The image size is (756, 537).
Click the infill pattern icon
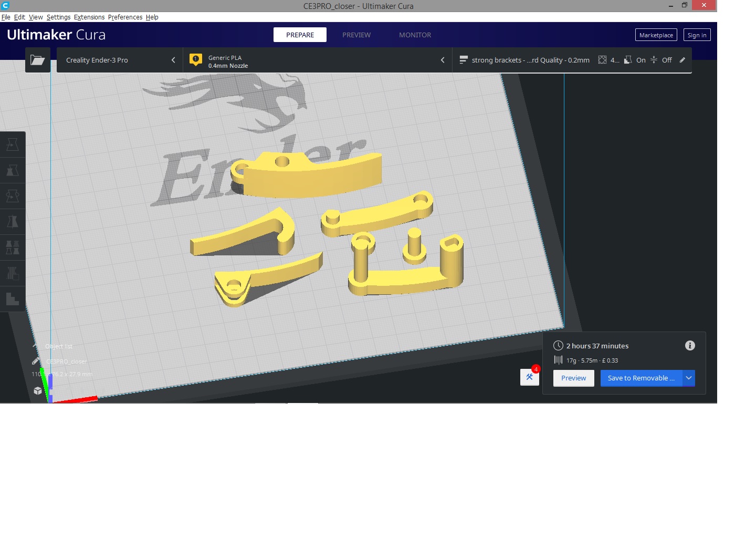602,60
